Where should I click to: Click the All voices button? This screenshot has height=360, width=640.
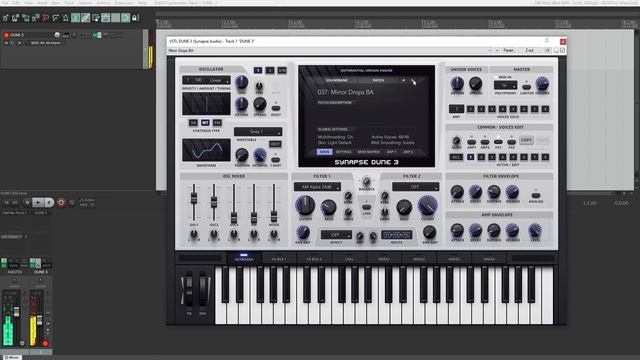click(456, 157)
